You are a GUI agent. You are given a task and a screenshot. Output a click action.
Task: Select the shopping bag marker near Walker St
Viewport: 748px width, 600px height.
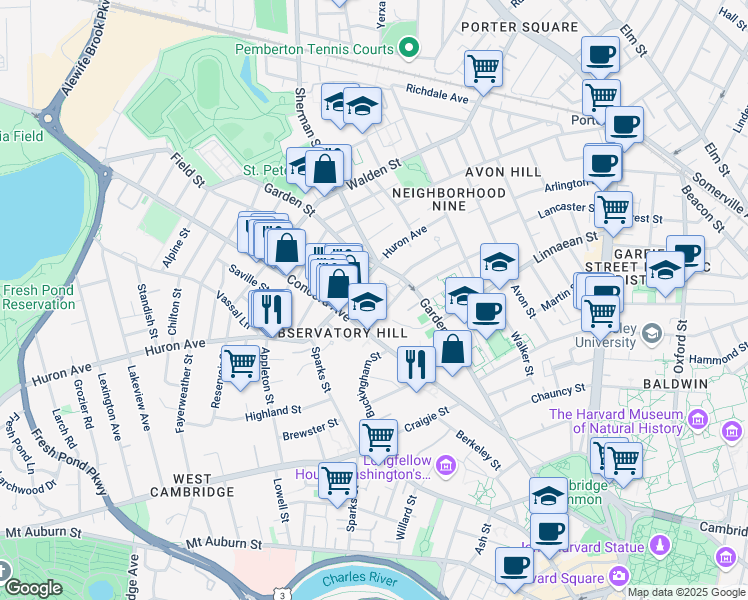(453, 350)
